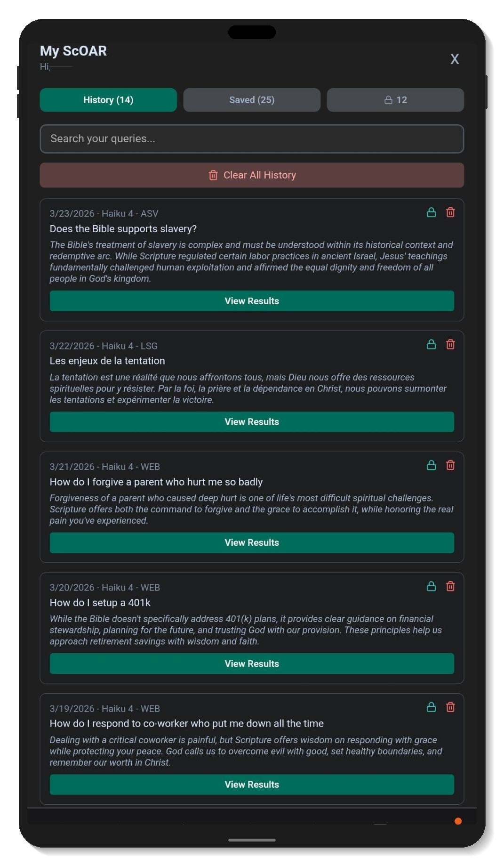Click lock icon on co-worker query entry
504x866 pixels.
pos(431,707)
